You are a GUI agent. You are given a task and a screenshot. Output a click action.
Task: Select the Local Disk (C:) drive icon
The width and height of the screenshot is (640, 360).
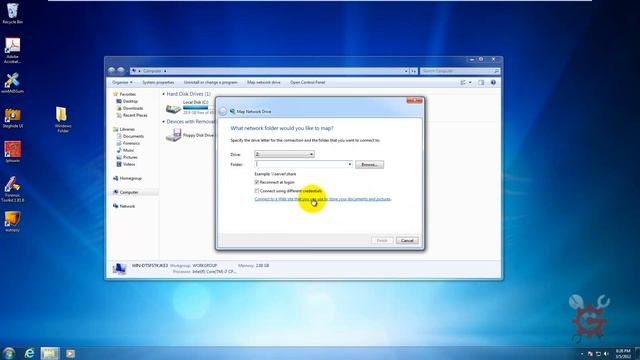click(x=173, y=109)
